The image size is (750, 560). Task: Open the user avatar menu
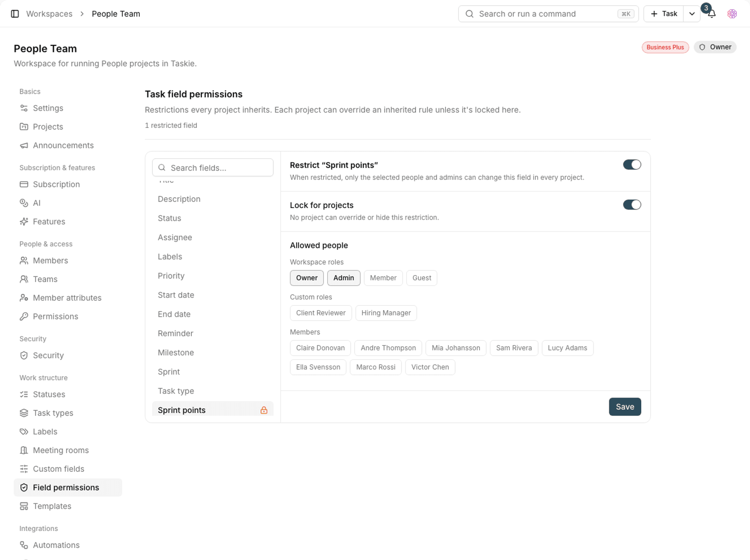[x=732, y=14]
